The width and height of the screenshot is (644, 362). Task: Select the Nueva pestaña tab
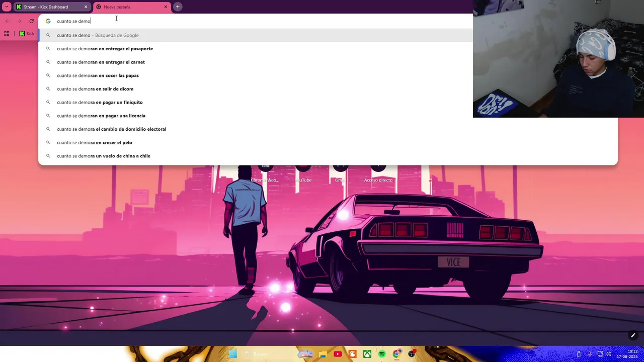click(x=132, y=7)
